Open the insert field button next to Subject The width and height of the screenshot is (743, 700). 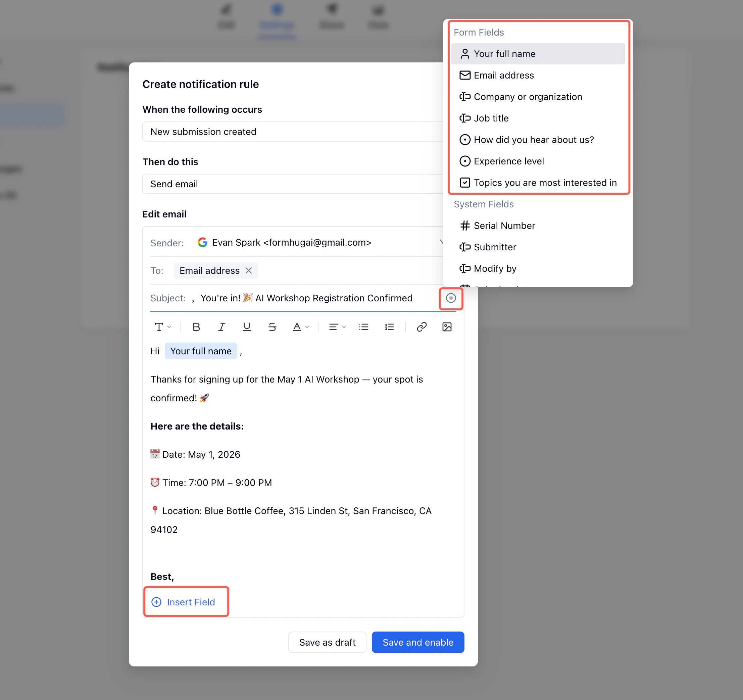(x=451, y=298)
